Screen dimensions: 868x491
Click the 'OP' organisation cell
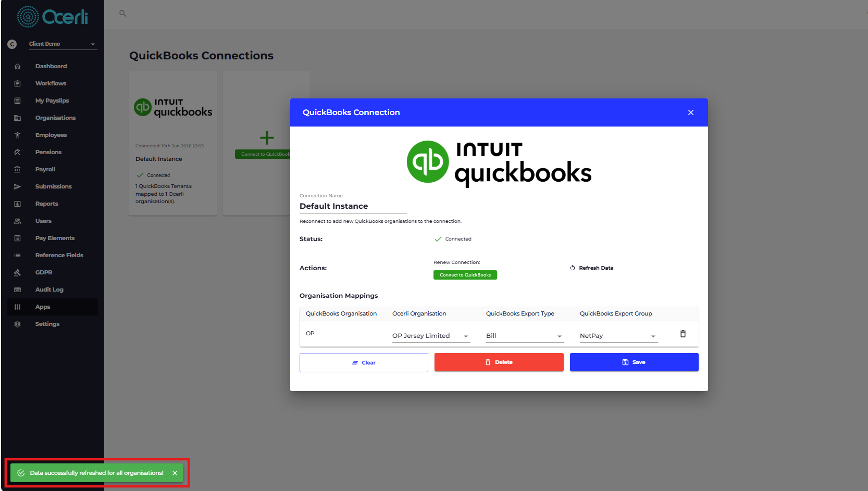(x=310, y=333)
